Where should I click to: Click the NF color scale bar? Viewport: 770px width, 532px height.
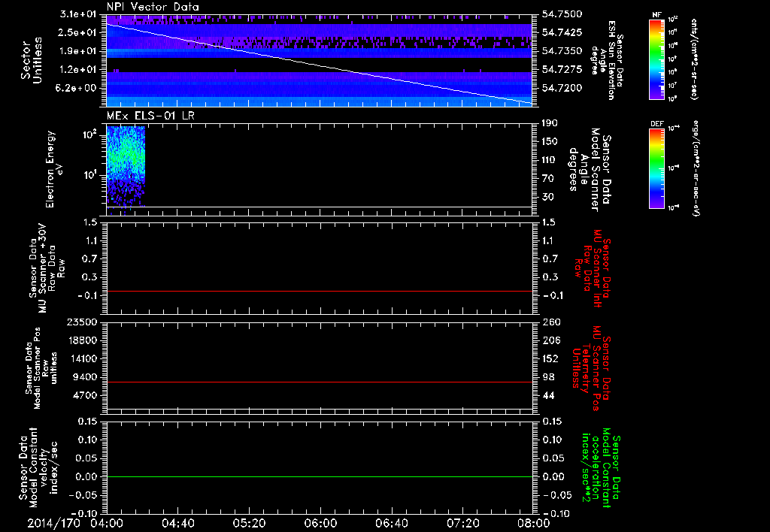point(656,59)
